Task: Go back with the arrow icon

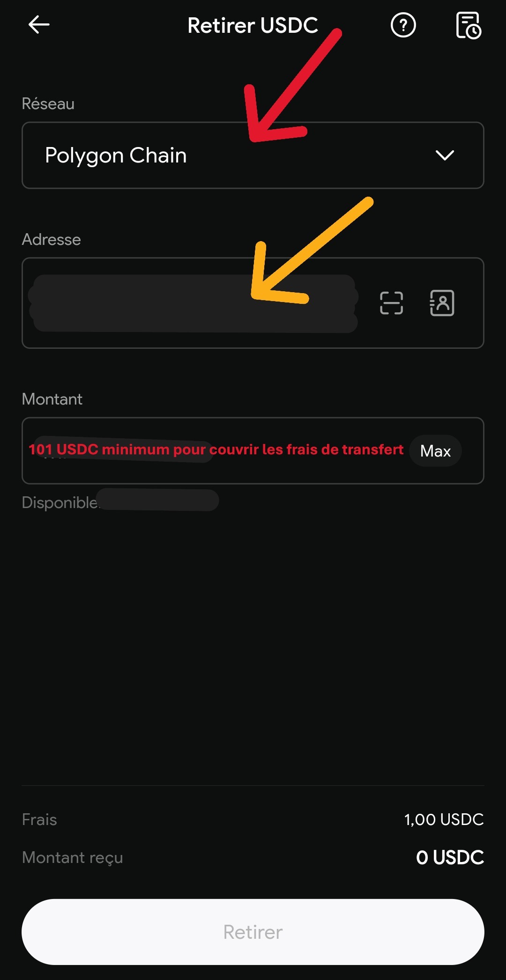Action: coord(39,25)
